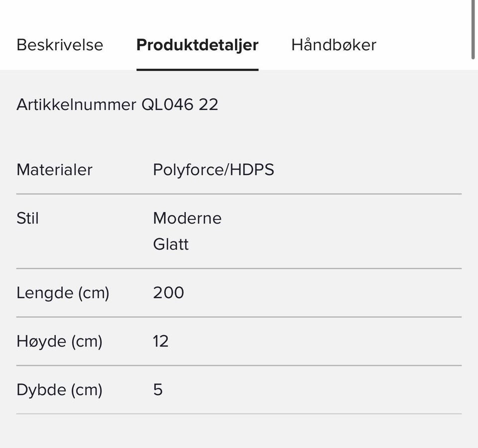Click the article number QL046 22
478x448 pixels.
(x=180, y=105)
